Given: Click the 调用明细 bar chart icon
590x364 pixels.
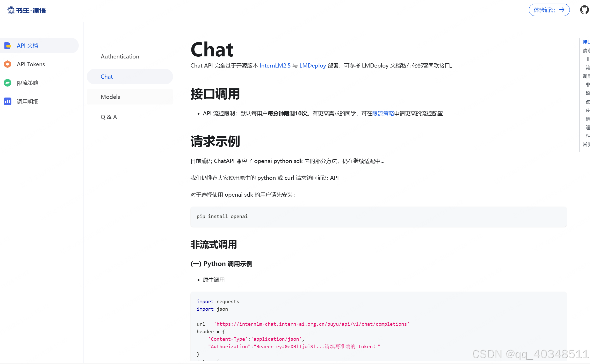Looking at the screenshot, I should (8, 101).
